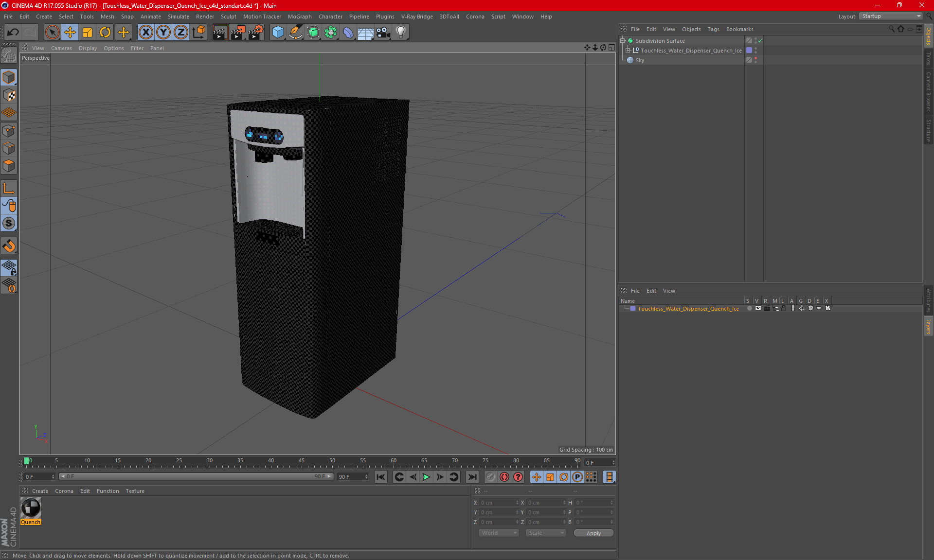The width and height of the screenshot is (934, 560).
Task: Click Position X coordinate field
Action: tap(499, 503)
